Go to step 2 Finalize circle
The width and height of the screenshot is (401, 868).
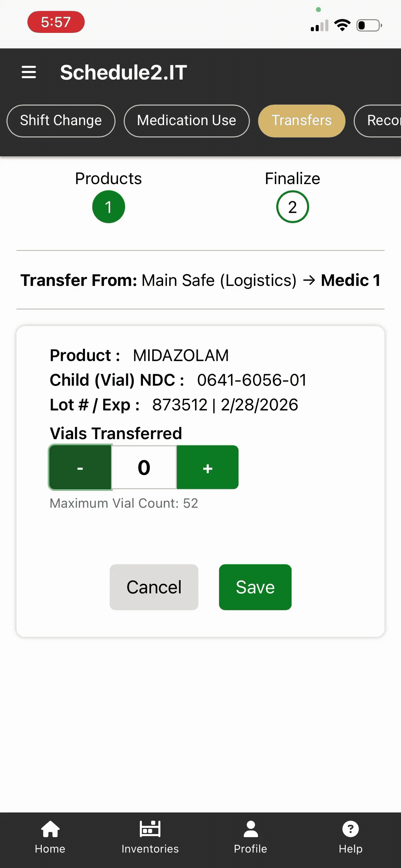coord(292,207)
